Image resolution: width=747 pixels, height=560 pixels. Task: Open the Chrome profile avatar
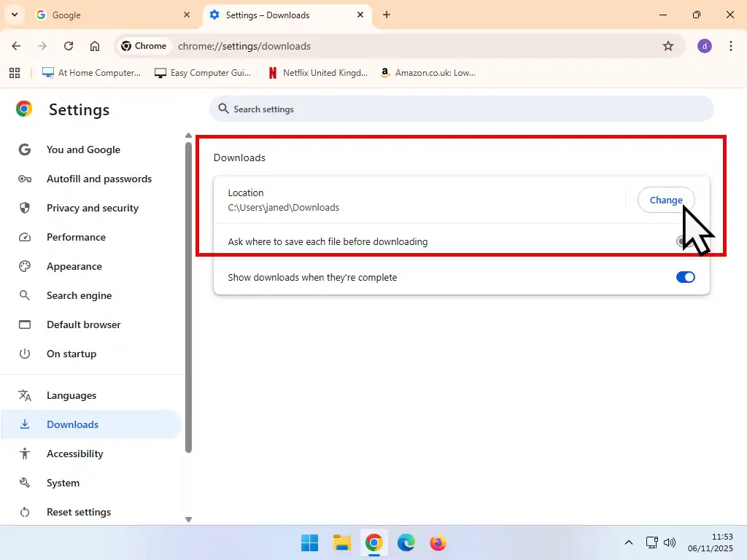click(704, 45)
